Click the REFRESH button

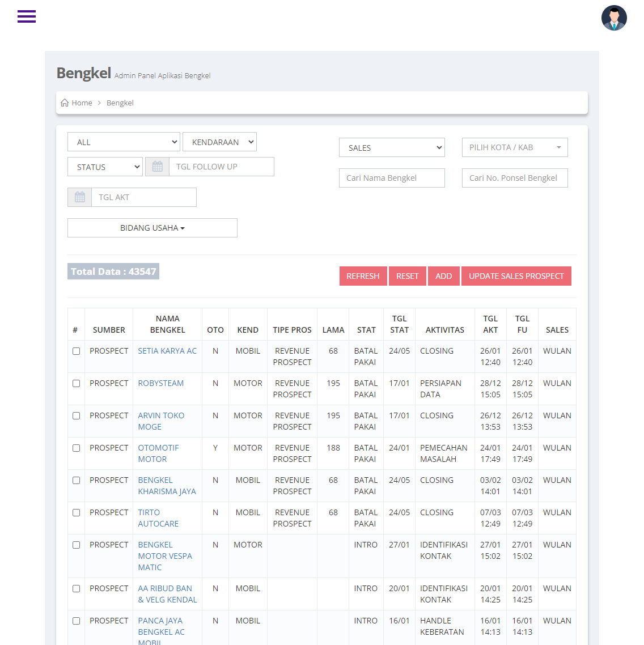pos(363,276)
